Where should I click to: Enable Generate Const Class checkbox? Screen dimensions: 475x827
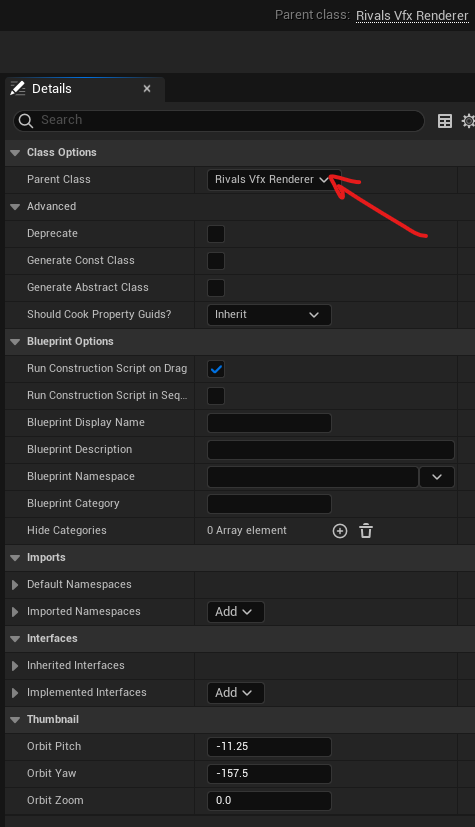point(216,261)
